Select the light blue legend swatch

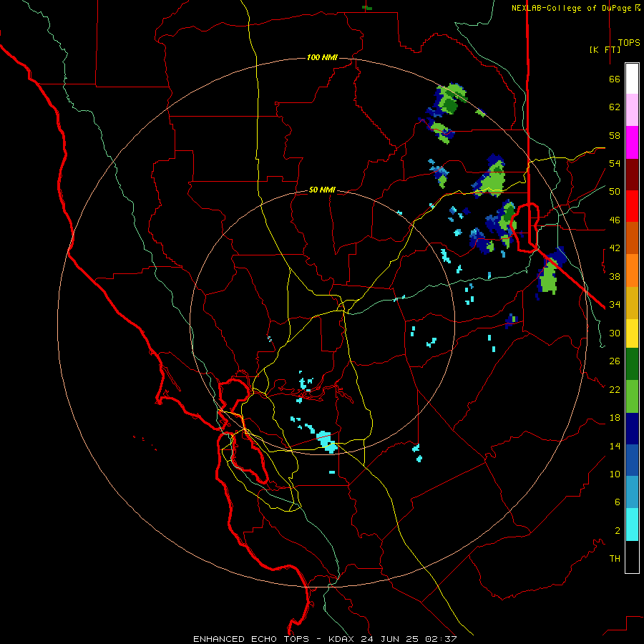tap(632, 492)
